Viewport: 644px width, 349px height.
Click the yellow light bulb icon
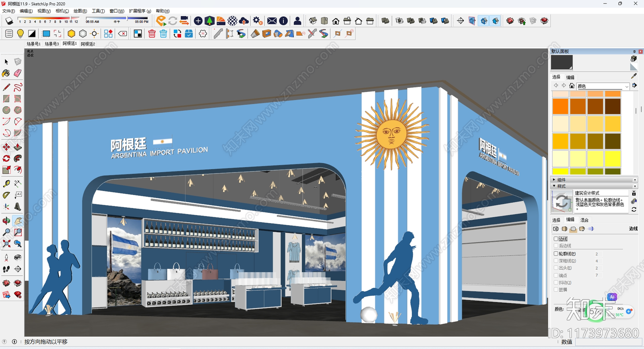(20, 34)
